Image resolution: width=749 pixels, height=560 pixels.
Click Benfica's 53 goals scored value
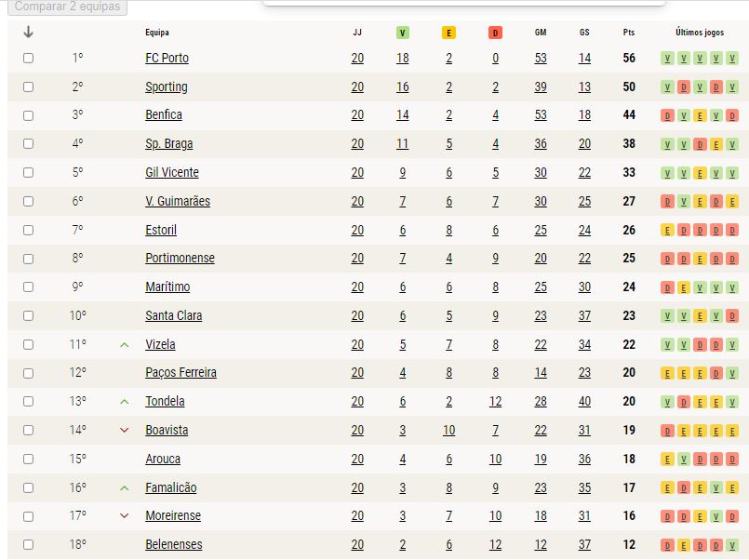(541, 115)
